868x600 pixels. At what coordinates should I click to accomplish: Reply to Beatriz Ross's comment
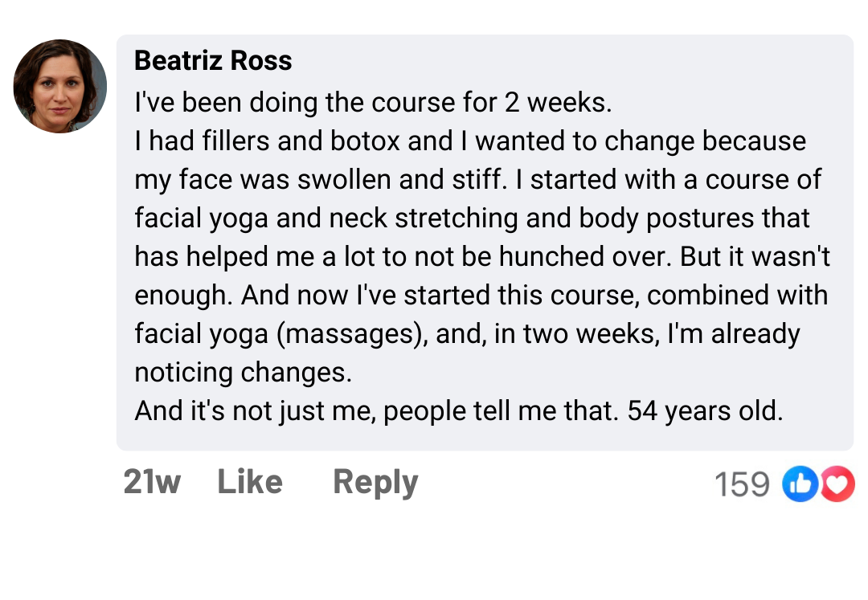(x=375, y=482)
